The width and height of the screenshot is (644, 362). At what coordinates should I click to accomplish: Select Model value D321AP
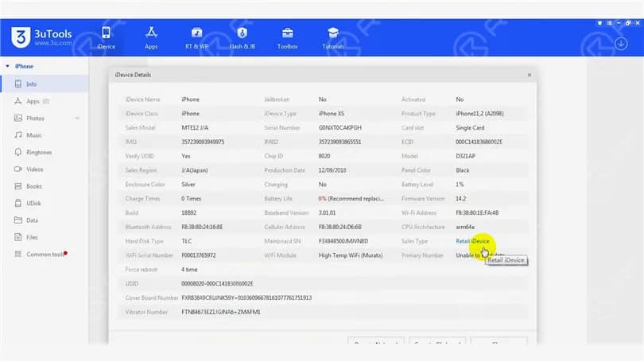465,156
